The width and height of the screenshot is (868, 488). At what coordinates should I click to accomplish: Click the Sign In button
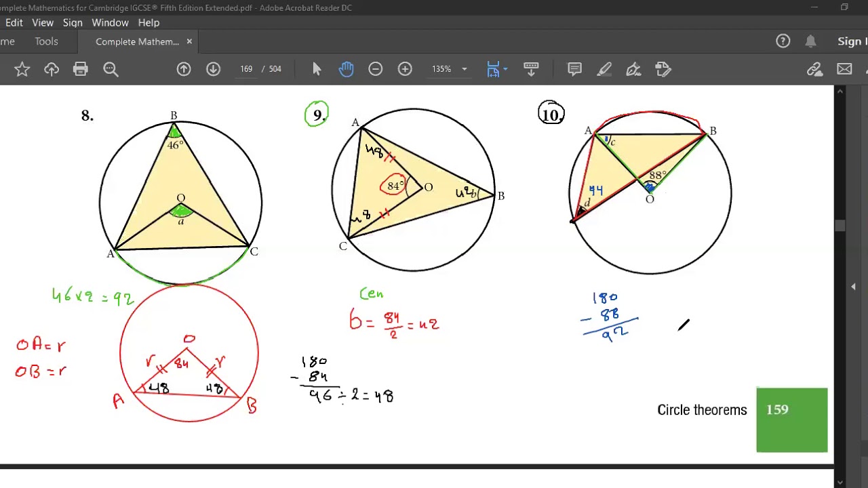(x=852, y=41)
